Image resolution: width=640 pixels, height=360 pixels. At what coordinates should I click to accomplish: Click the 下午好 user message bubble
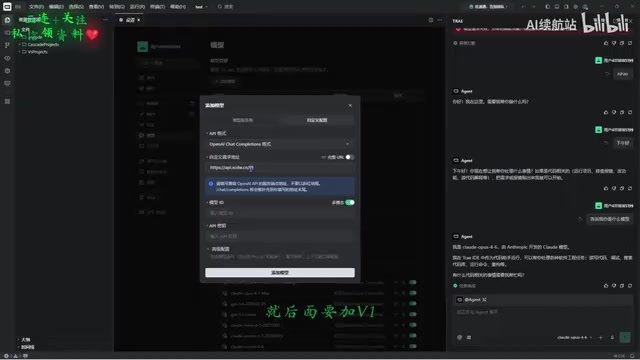point(623,143)
